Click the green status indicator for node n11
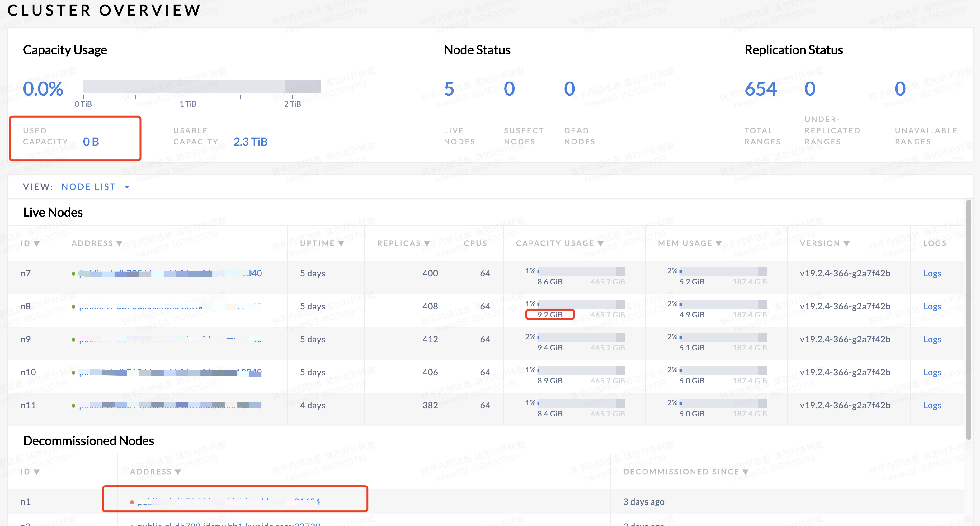 [73, 405]
